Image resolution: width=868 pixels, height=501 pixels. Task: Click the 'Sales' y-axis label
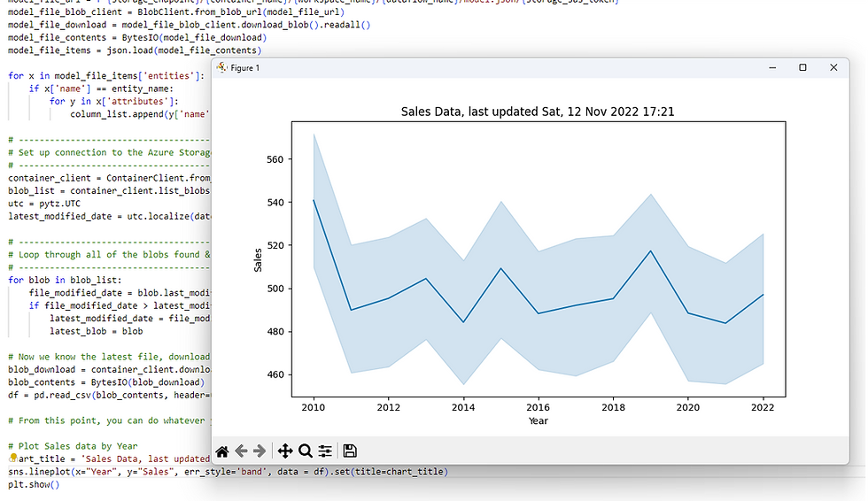pyautogui.click(x=258, y=260)
